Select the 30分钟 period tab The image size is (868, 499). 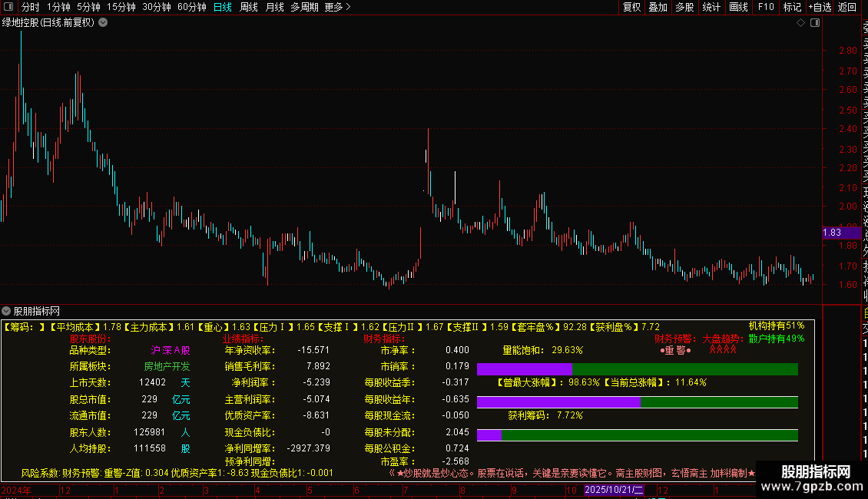click(157, 7)
